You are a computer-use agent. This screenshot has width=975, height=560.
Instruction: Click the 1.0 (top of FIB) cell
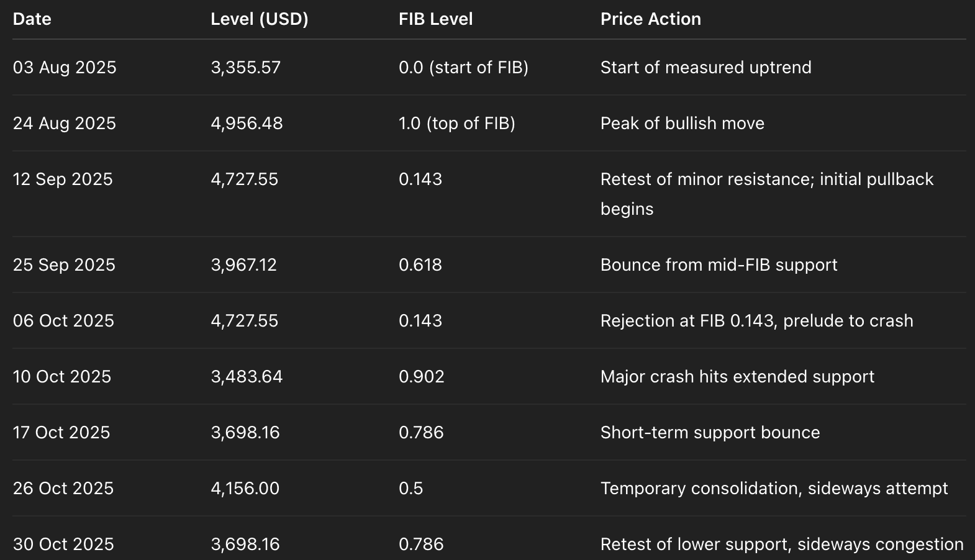(x=456, y=124)
